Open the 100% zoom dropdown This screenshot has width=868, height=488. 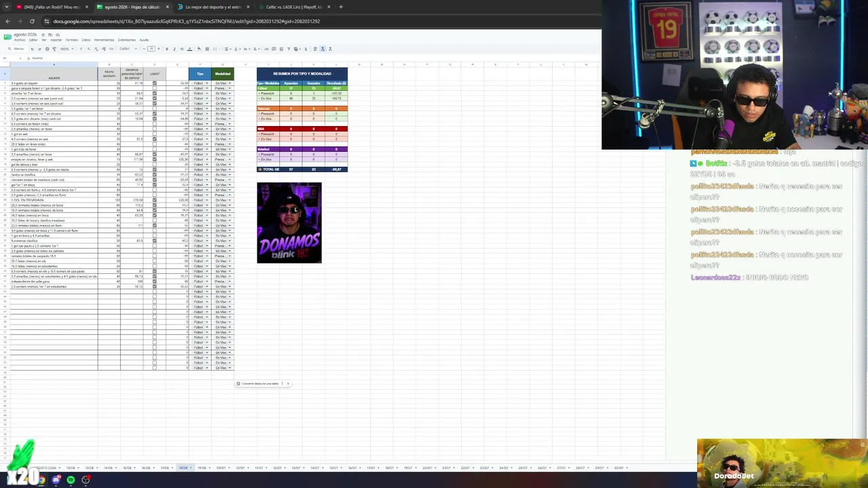click(x=66, y=49)
